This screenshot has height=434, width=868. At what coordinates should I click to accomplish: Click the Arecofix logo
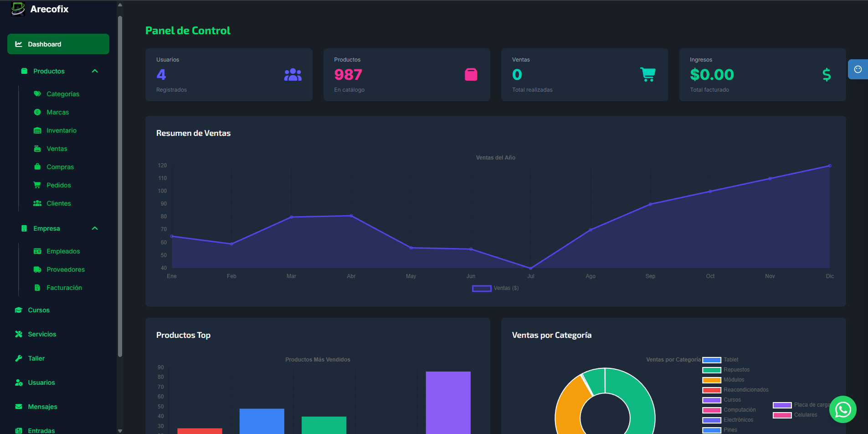[18, 9]
